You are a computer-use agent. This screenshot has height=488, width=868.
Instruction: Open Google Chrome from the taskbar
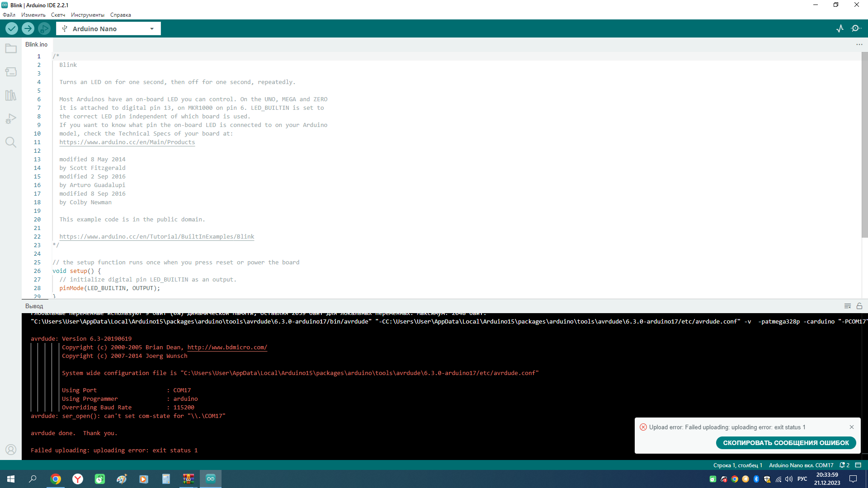(56, 479)
